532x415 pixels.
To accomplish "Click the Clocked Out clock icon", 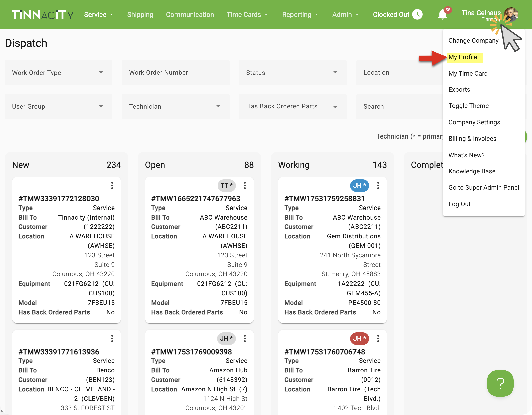I will tap(417, 14).
